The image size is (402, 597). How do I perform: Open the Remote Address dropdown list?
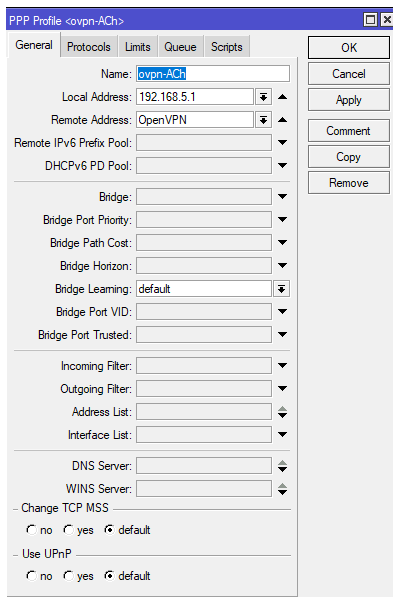click(263, 120)
